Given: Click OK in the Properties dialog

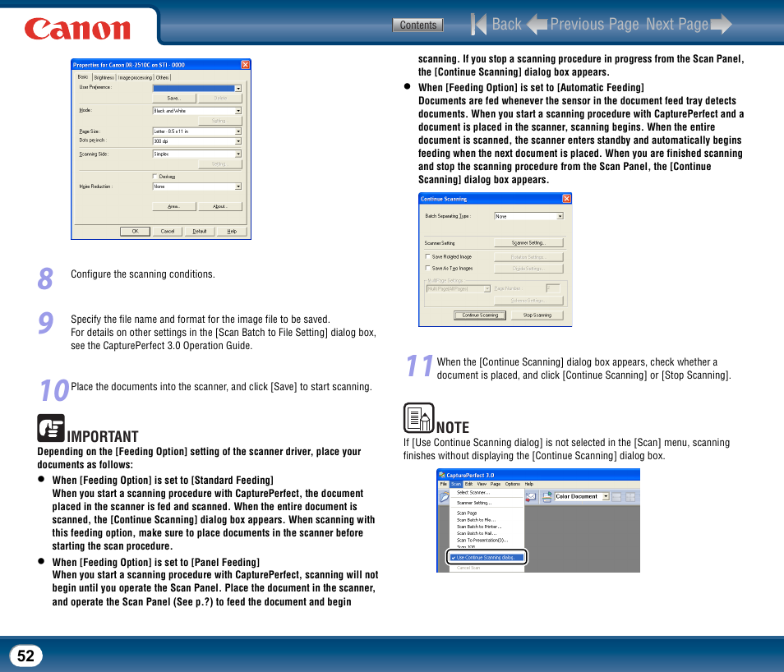Looking at the screenshot, I should click(x=135, y=231).
